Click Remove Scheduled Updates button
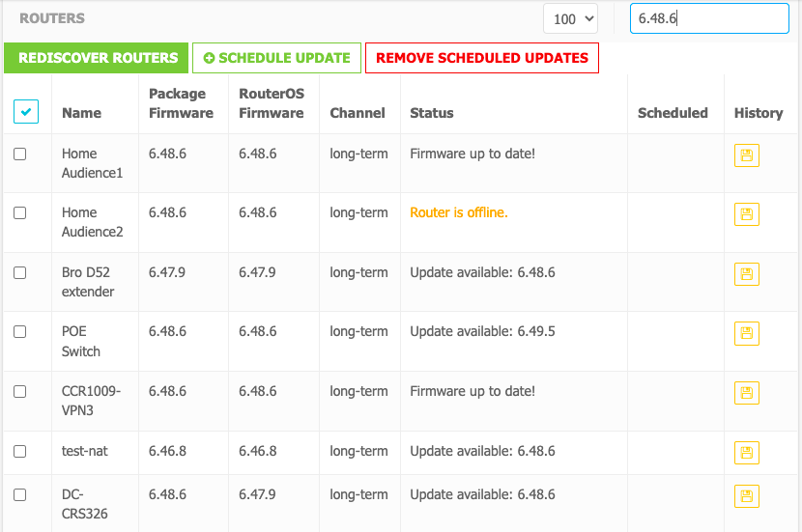Screen dimensions: 802x532 pos(482,58)
